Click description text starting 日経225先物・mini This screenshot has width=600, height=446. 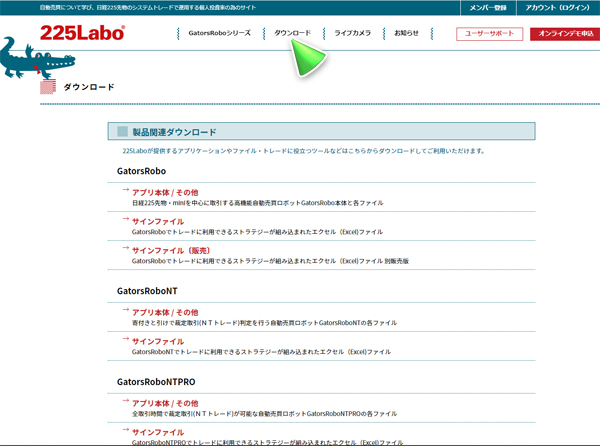tap(258, 203)
